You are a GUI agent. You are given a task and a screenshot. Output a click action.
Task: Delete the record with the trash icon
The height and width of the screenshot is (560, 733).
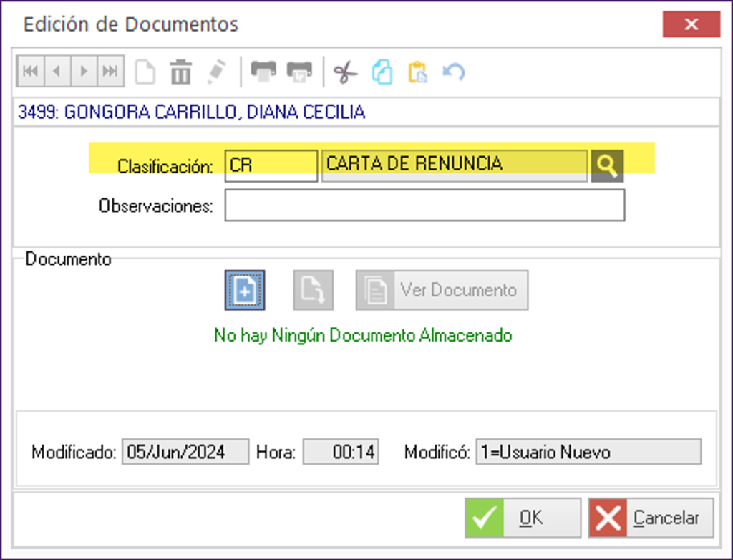180,71
